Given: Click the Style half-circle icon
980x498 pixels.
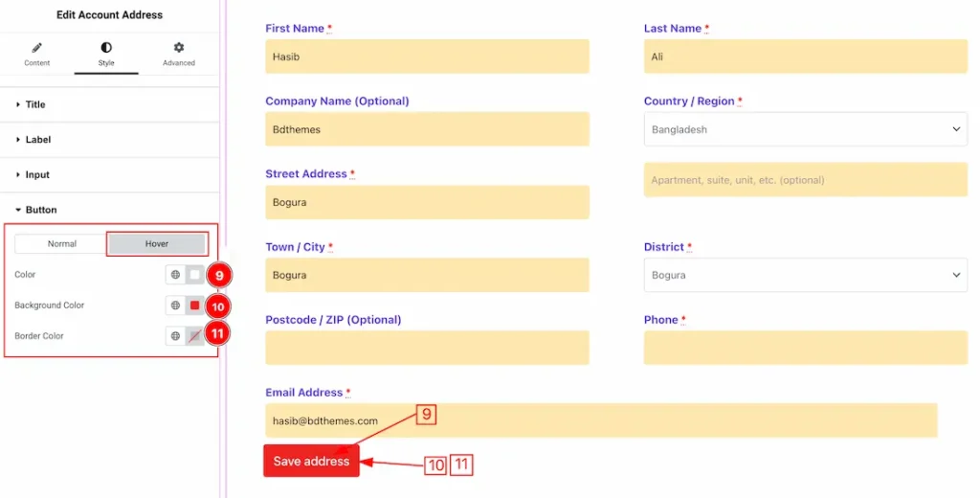Looking at the screenshot, I should [x=106, y=48].
